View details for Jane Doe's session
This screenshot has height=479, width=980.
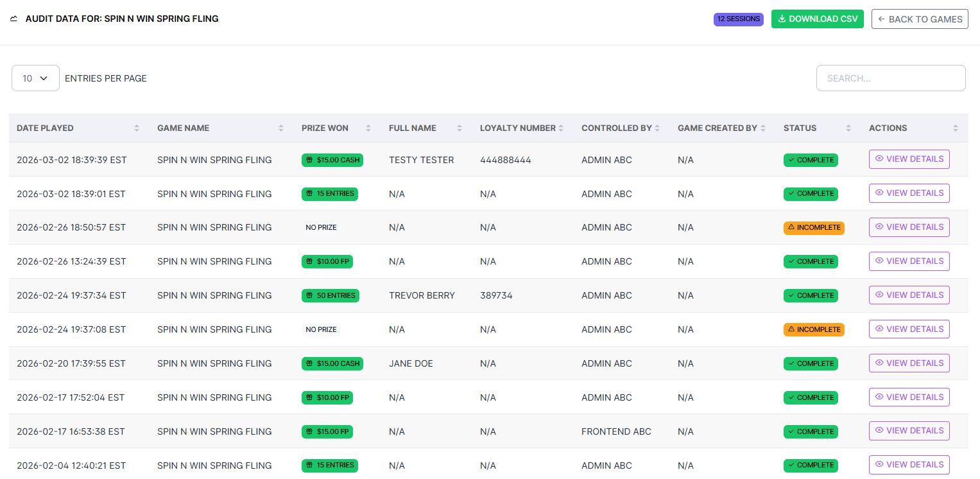click(909, 363)
